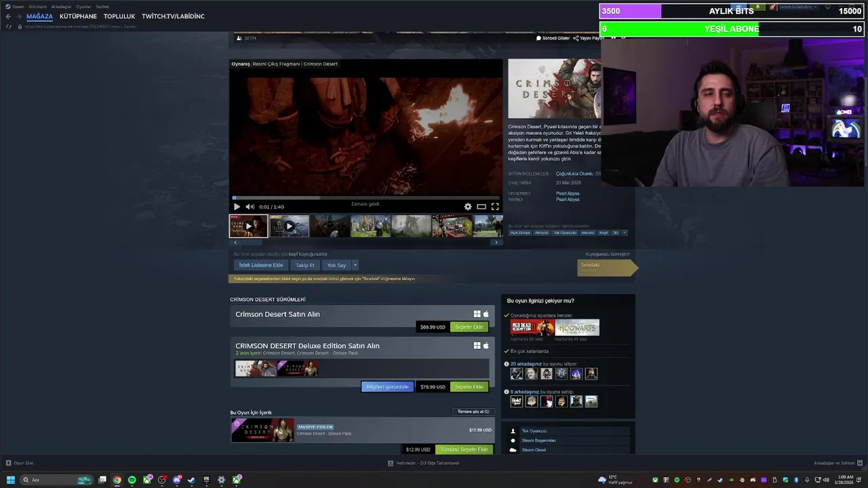Toggle theater mode on the video player
Screen dimensions: 868x488
(x=481, y=207)
